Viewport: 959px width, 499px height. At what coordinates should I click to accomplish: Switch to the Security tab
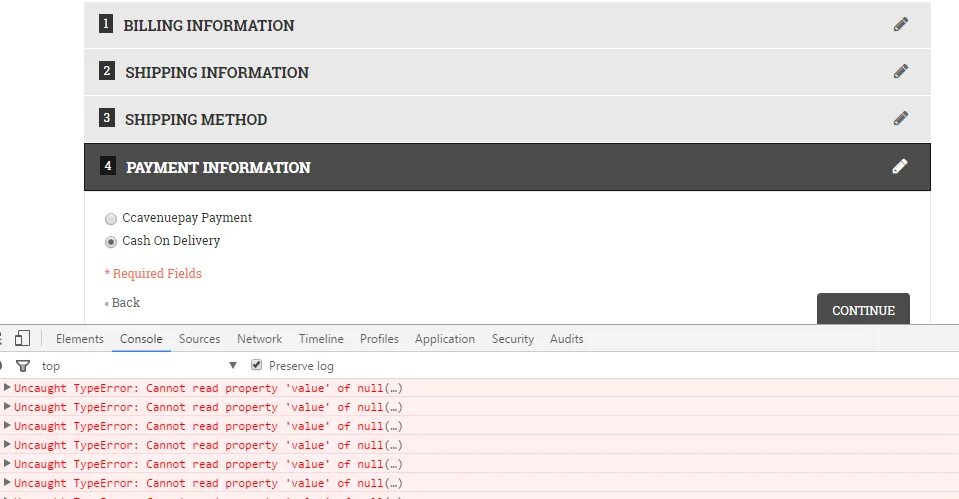pos(513,339)
